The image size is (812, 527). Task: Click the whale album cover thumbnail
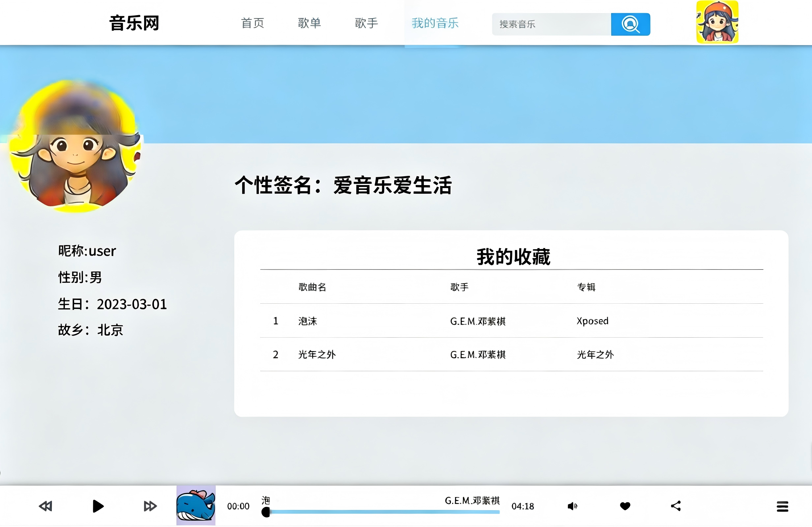[x=196, y=506]
